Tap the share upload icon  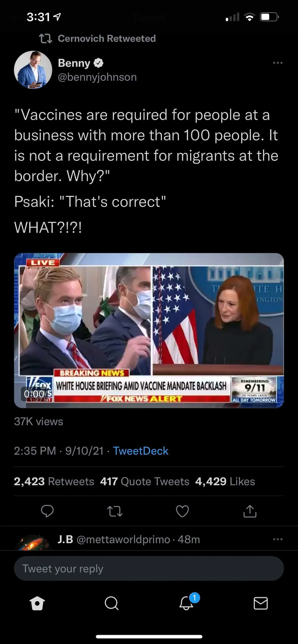[250, 511]
